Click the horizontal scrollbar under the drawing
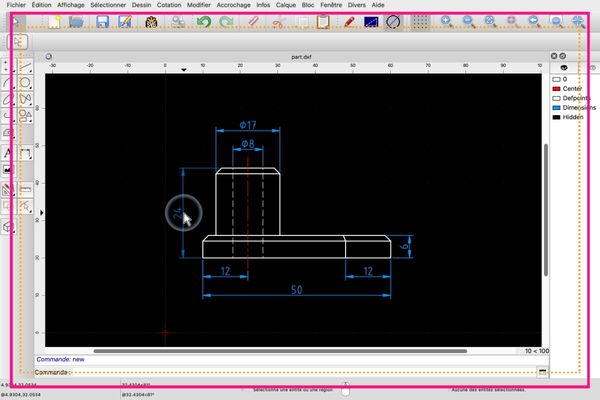600x400 pixels. coord(280,351)
